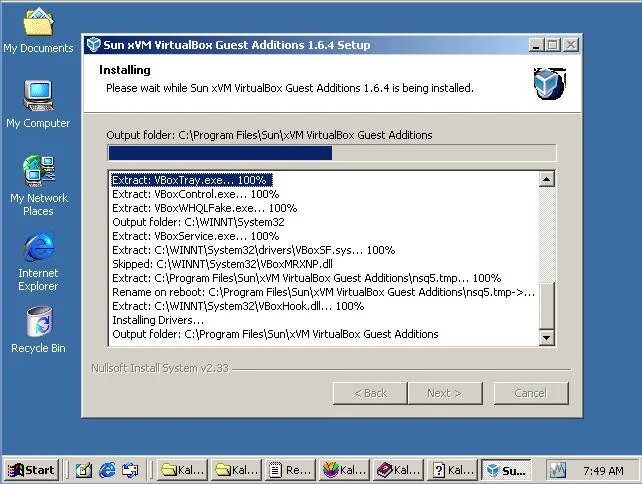Click the install log scroll up arrow
This screenshot has height=484, width=642.
click(547, 179)
